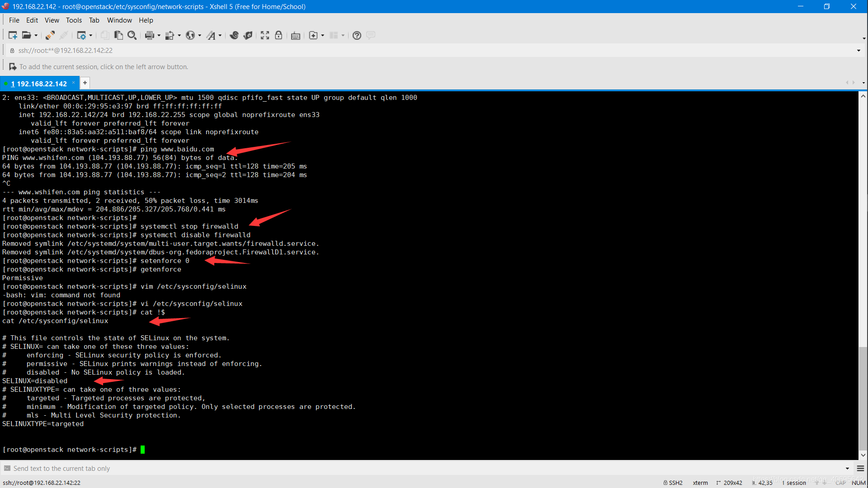The width and height of the screenshot is (868, 488).
Task: Expand the Print dropdown arrow
Action: [x=159, y=35]
